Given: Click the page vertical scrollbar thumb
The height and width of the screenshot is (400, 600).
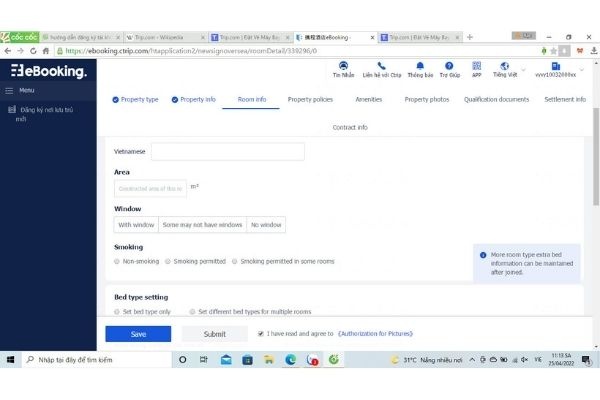Looking at the screenshot, I should click(596, 156).
